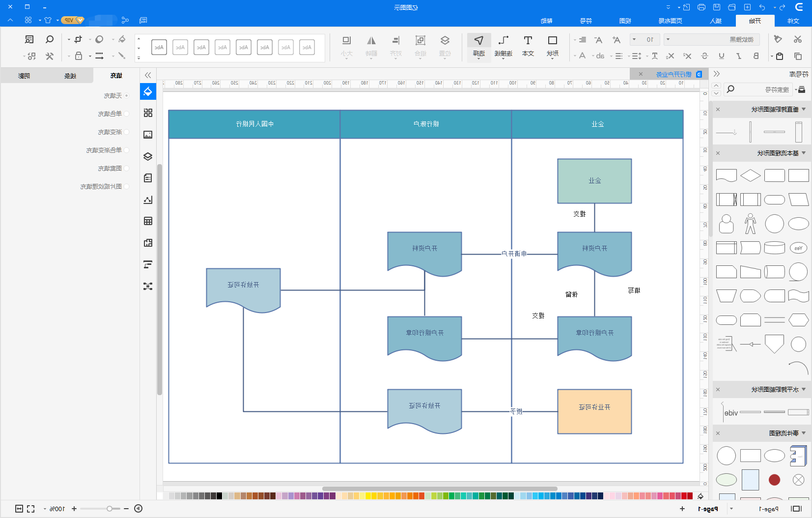Click the horizontal canvas scrollbar
Screen dimensions: 812x518
tap(439, 489)
